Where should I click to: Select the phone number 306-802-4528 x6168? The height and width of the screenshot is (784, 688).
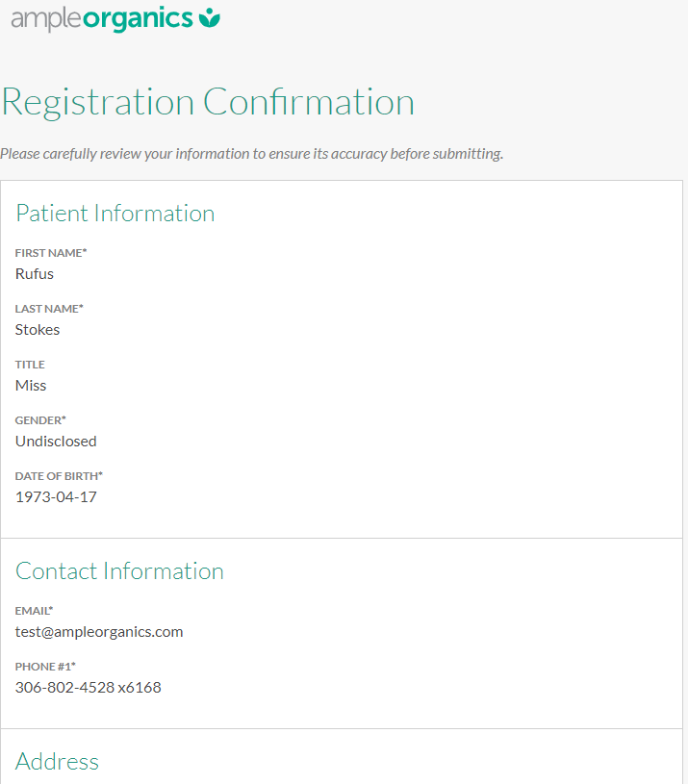[89, 688]
